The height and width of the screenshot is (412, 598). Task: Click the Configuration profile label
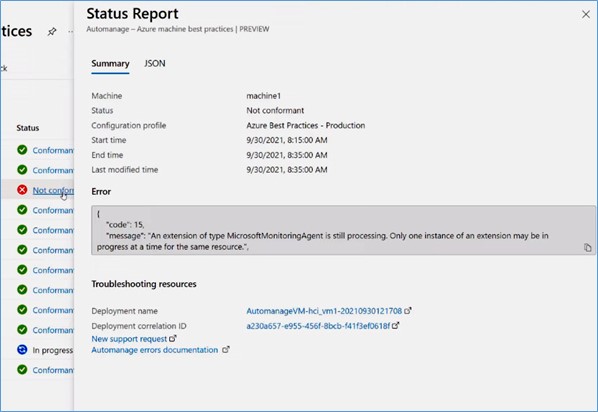tap(129, 126)
